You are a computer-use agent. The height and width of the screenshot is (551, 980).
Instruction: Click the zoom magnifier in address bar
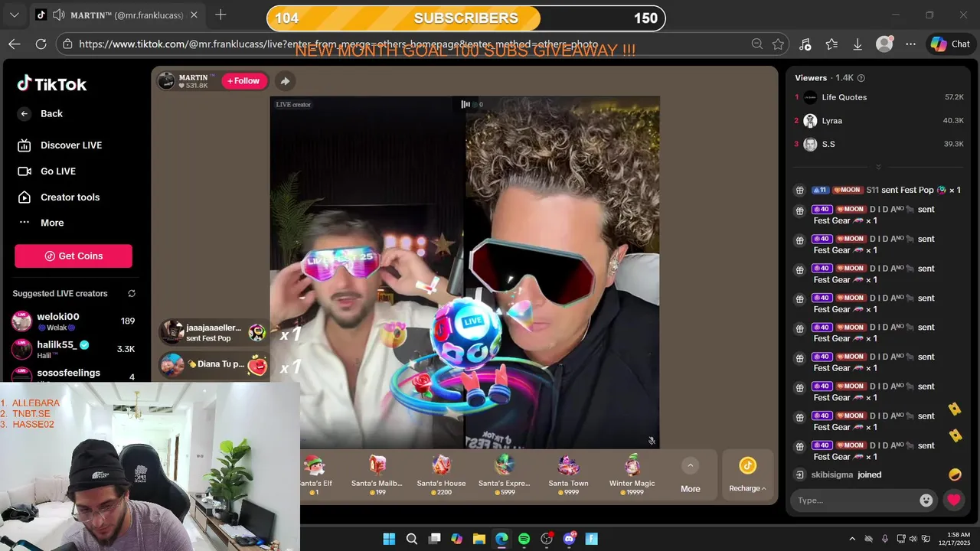click(x=757, y=44)
